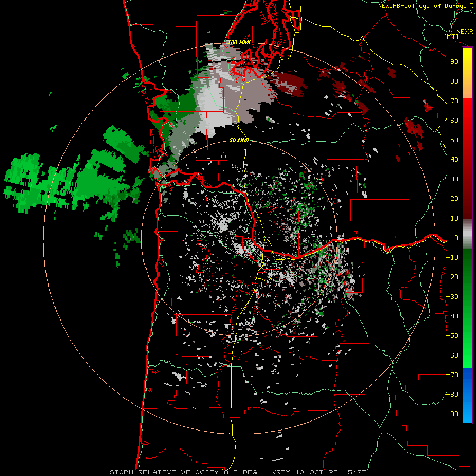The height and width of the screenshot is (476, 476).
Task: Click the blue segment of the color bar
Action: [x=467, y=396]
